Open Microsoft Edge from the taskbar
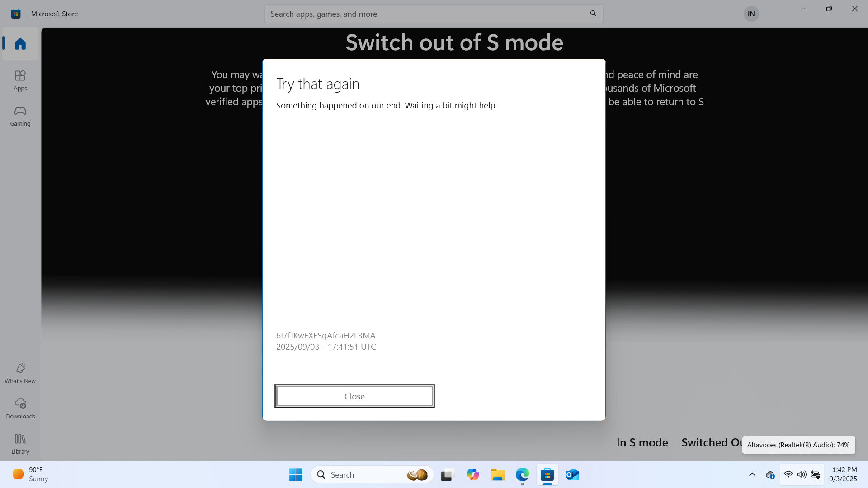The height and width of the screenshot is (488, 868). coord(522,475)
